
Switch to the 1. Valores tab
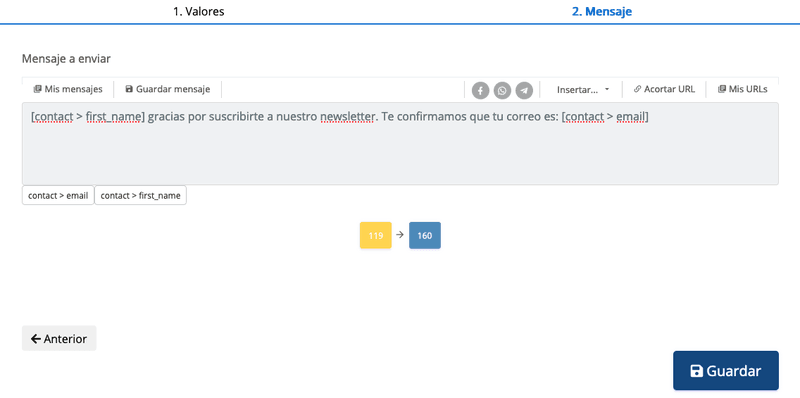[198, 12]
